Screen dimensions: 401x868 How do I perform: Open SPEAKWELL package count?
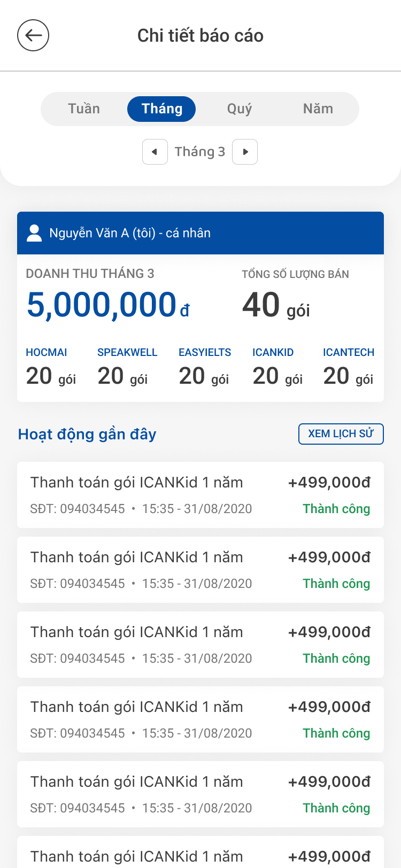tap(127, 368)
